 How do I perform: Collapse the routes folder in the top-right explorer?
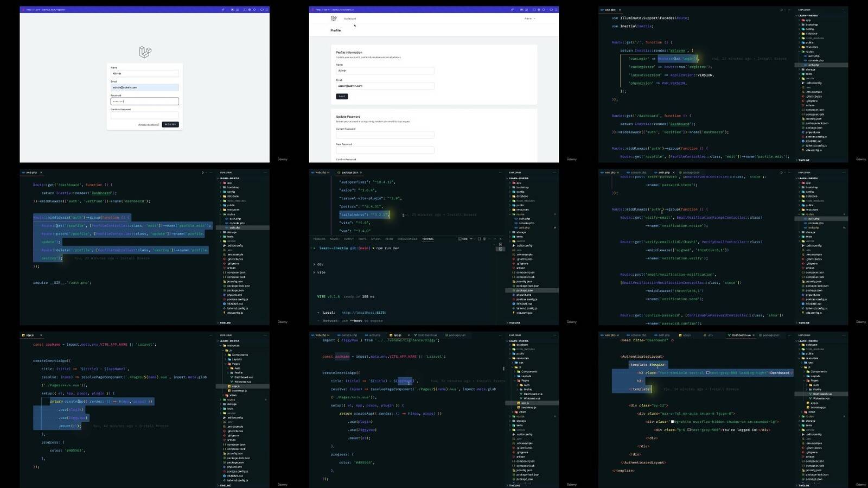(809, 52)
